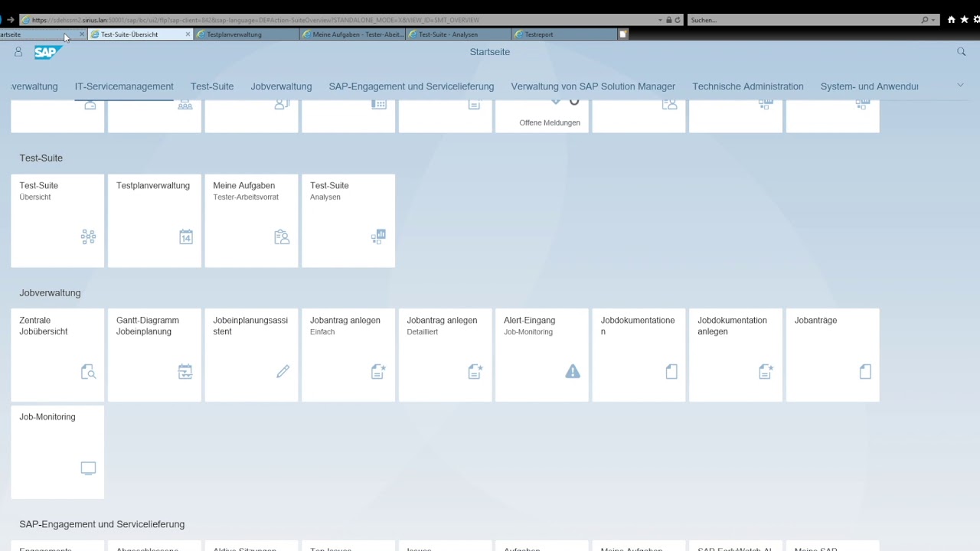980x551 pixels.
Task: Click the document icon on Jobdokumentationen tile
Action: point(671,371)
